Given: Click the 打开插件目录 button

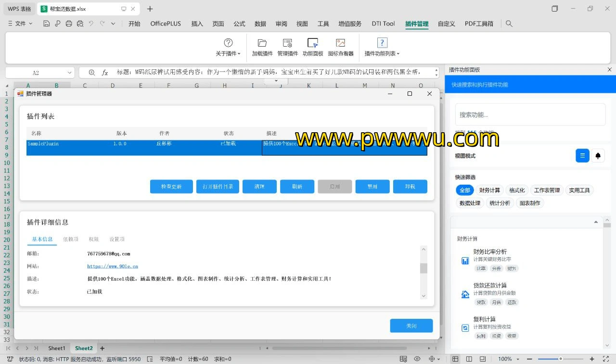Looking at the screenshot, I should (218, 187).
